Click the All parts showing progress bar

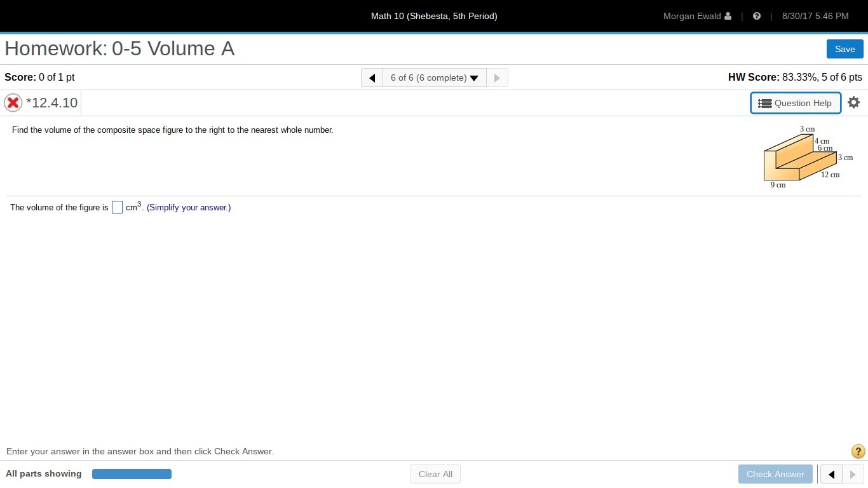click(132, 474)
